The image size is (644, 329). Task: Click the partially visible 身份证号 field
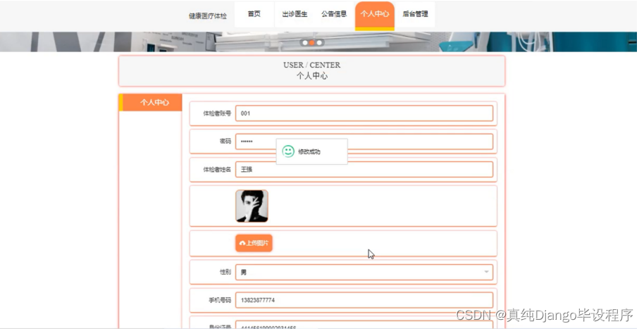point(364,325)
